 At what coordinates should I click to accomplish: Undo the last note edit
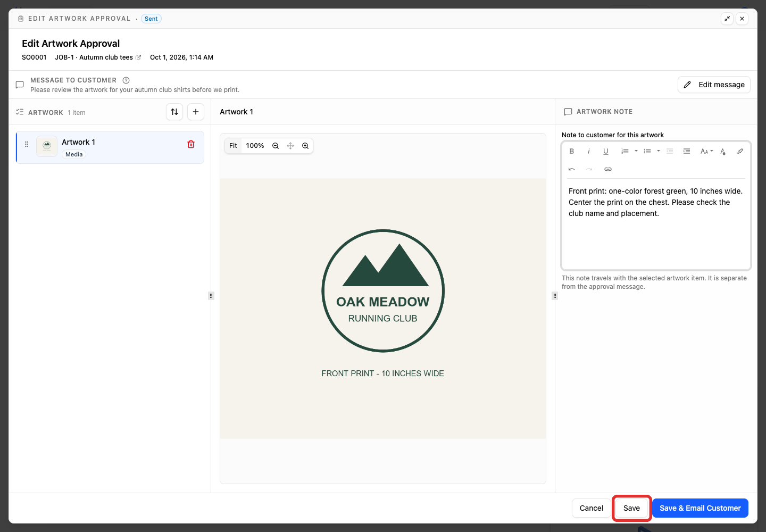[x=572, y=169]
